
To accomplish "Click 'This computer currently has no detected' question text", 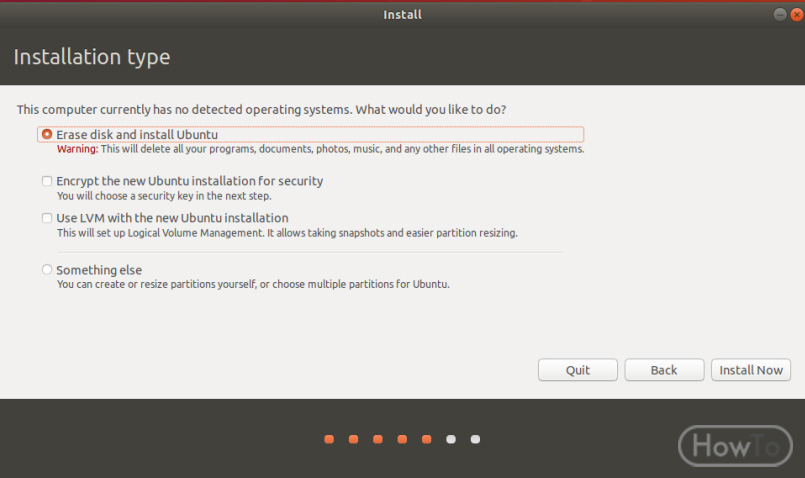I will pos(261,110).
